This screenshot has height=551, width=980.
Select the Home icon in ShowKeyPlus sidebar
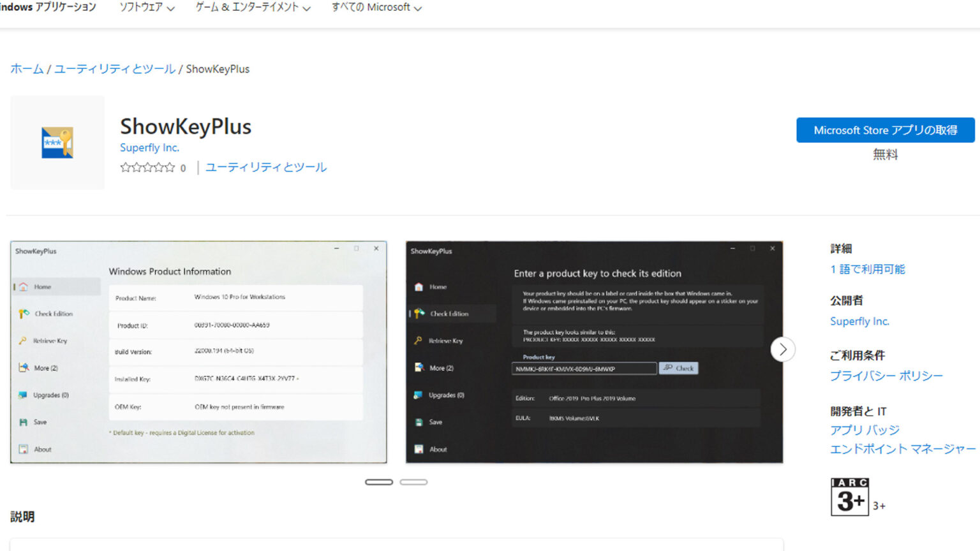coord(23,286)
